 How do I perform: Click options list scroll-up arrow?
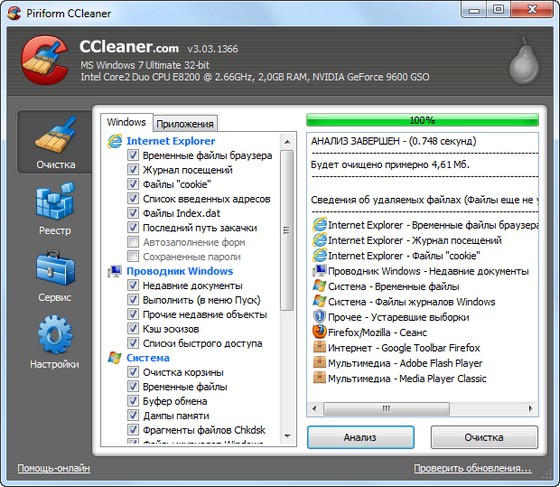(287, 142)
